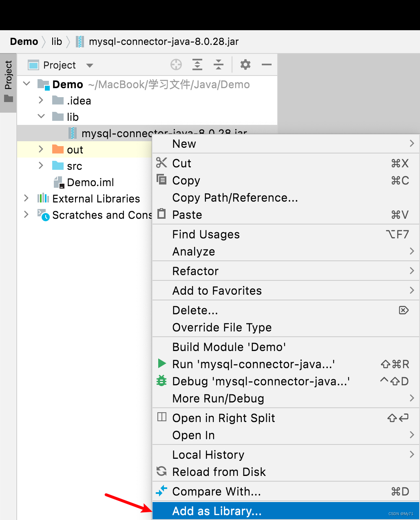The image size is (420, 520).
Task: Open the Project view dropdown arrow
Action: tap(90, 65)
